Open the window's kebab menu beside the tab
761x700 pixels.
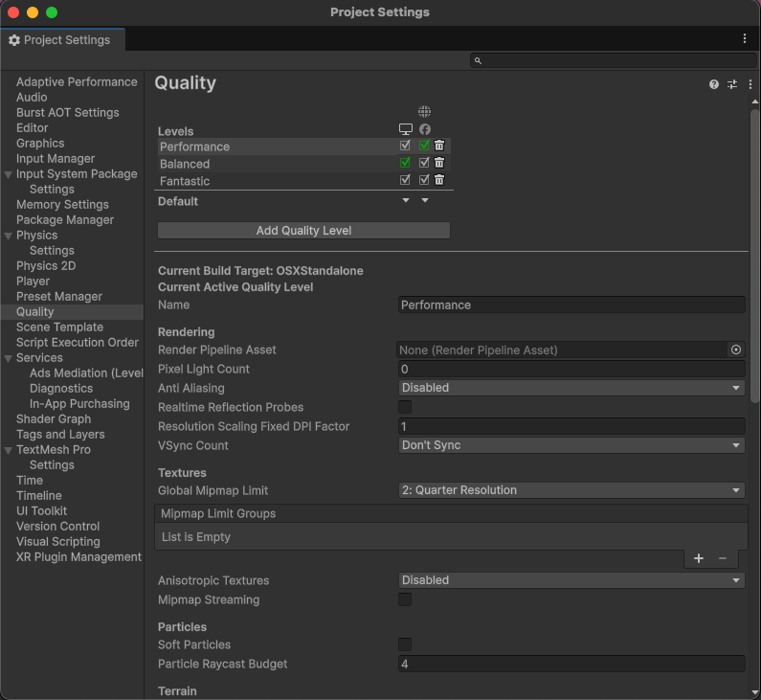(745, 38)
